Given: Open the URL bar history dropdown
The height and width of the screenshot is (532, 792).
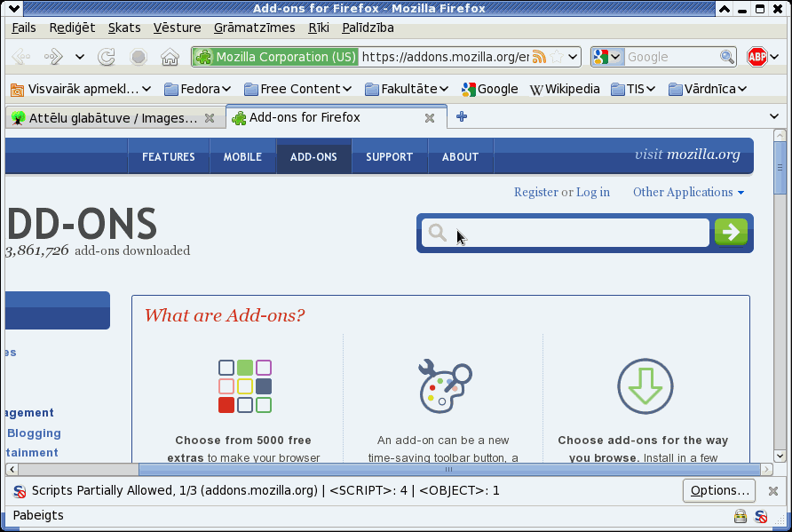Looking at the screenshot, I should click(x=573, y=57).
